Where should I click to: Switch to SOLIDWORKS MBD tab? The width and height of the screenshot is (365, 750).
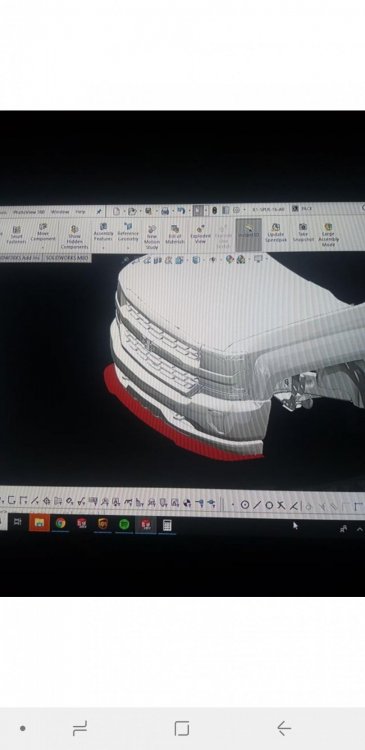click(67, 257)
